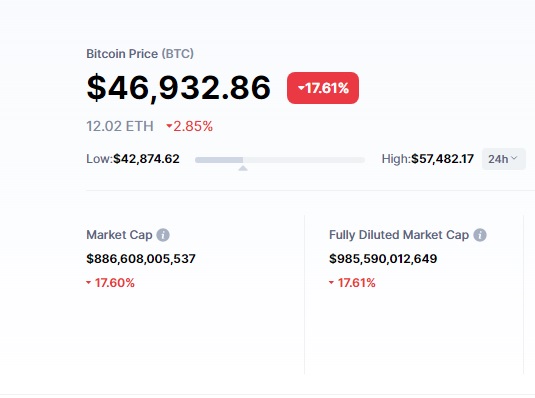The height and width of the screenshot is (398, 535).
Task: Click the red -17.61% price change badge
Action: coord(323,88)
